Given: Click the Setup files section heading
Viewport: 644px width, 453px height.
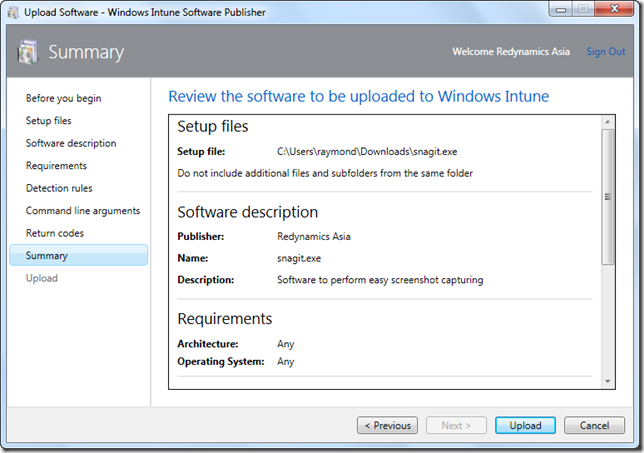Looking at the screenshot, I should tap(213, 126).
